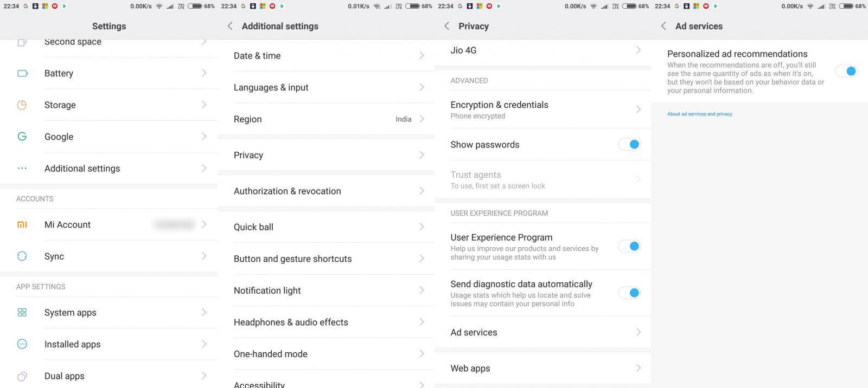Image resolution: width=868 pixels, height=388 pixels.
Task: Tap the blue Sync icon
Action: pos(22,256)
